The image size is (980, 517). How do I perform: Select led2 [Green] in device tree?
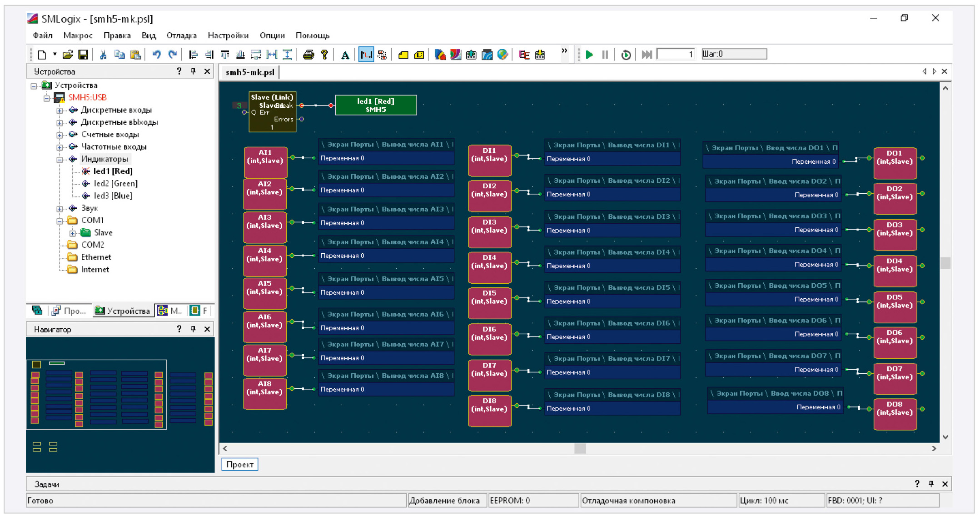pos(115,184)
